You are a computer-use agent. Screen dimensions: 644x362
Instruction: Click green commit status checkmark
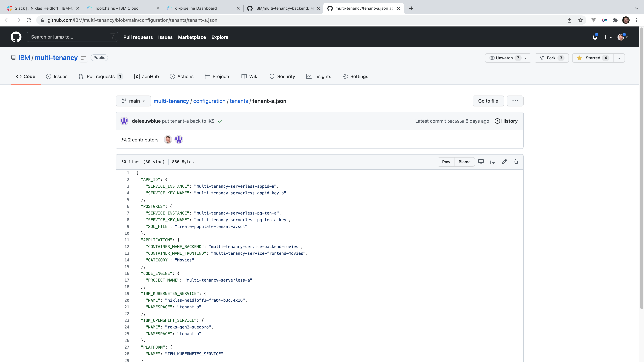tap(220, 121)
